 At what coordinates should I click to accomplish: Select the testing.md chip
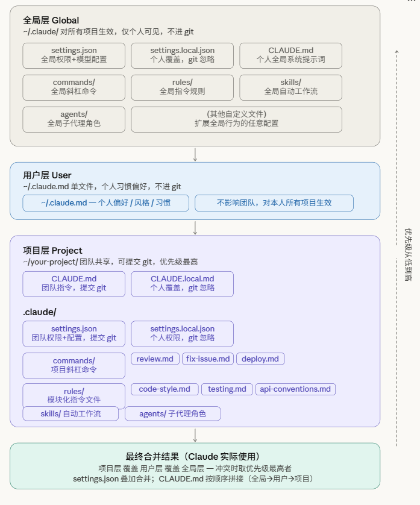pyautogui.click(x=227, y=389)
